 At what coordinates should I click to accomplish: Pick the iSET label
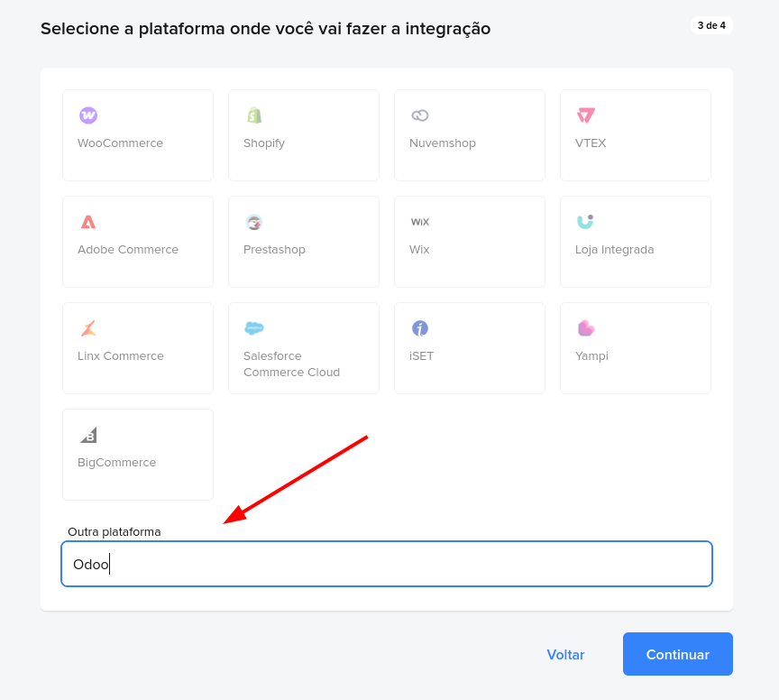click(x=421, y=356)
